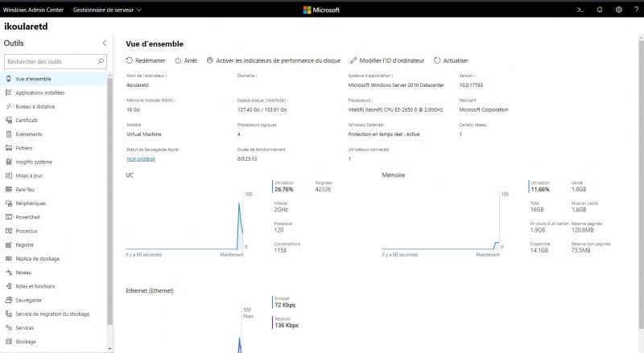Click the Services icon
This screenshot has height=353, width=644.
click(x=9, y=327)
